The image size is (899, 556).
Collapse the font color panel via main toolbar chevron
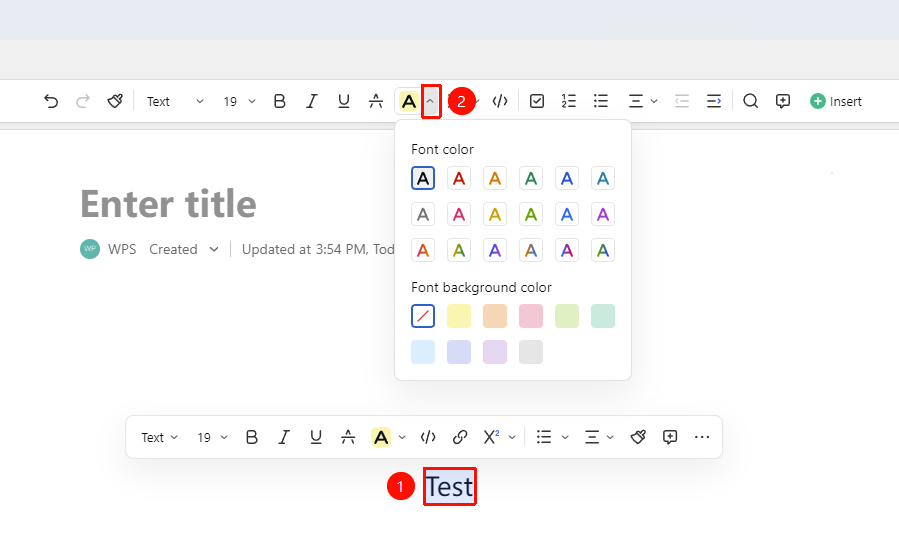pos(431,101)
